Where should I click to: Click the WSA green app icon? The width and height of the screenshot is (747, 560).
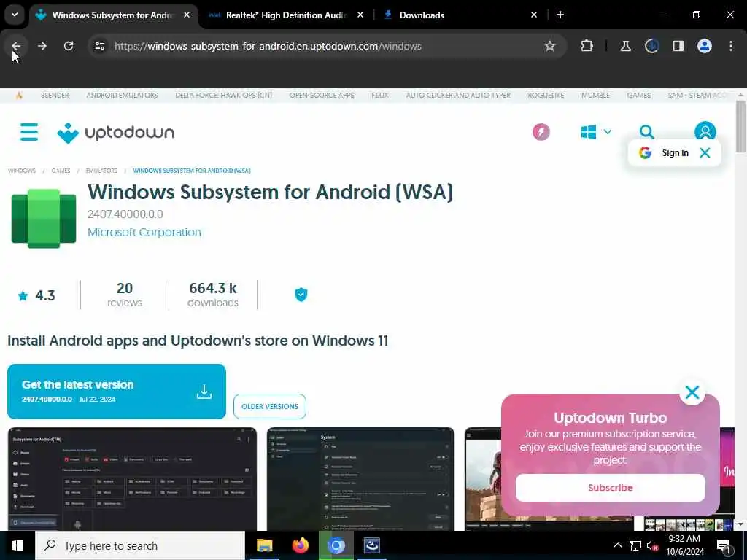tap(43, 219)
